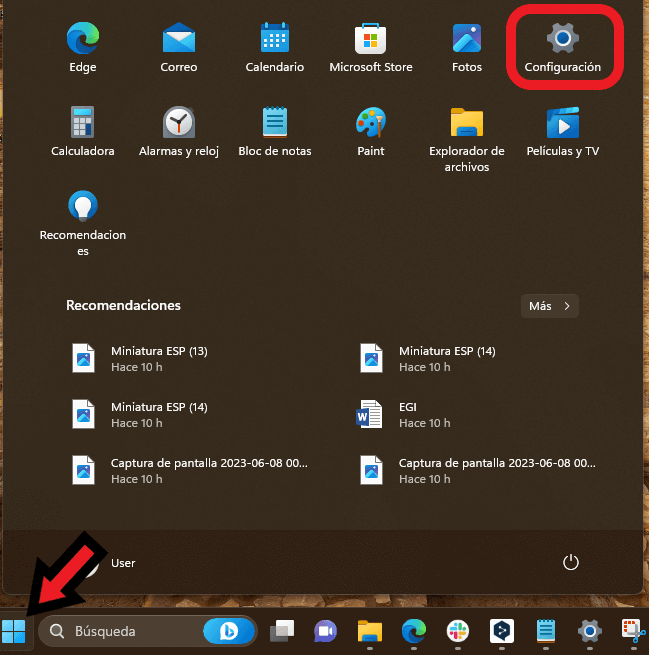Switch to Edge on the taskbar
649x655 pixels.
(413, 631)
